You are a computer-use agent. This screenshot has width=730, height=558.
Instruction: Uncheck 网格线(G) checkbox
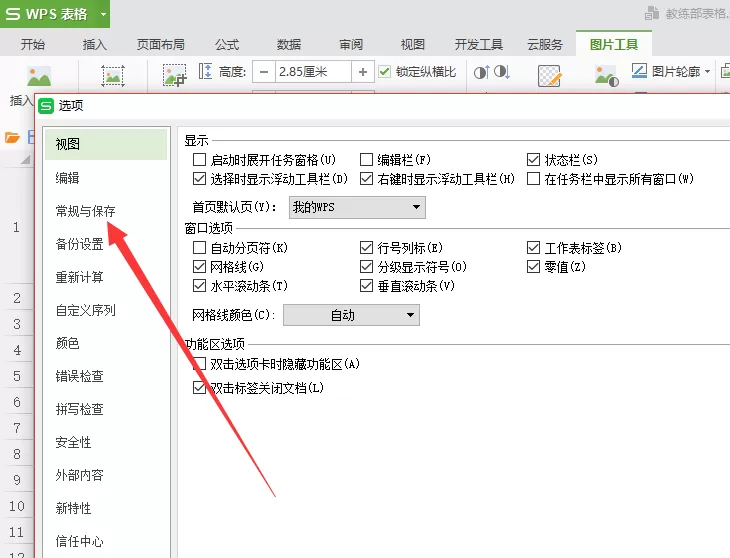pyautogui.click(x=199, y=267)
